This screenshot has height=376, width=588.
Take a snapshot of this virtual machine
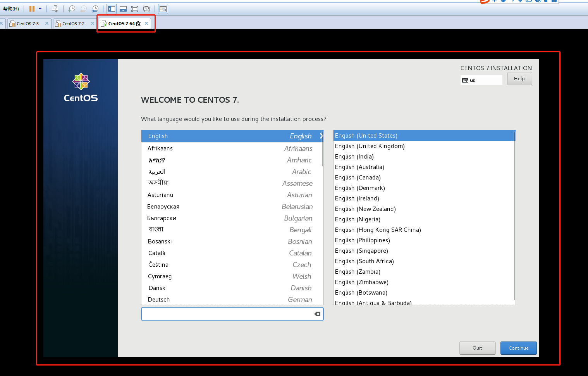tap(72, 9)
